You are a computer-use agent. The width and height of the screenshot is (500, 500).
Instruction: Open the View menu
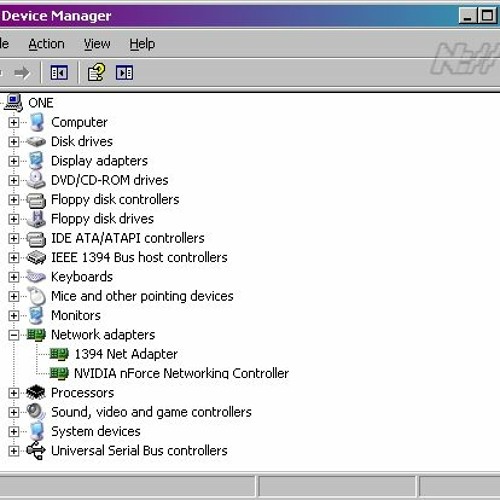pos(97,44)
